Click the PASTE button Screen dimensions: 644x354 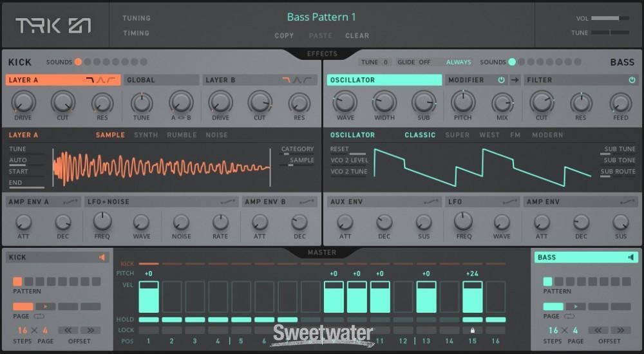pos(320,36)
